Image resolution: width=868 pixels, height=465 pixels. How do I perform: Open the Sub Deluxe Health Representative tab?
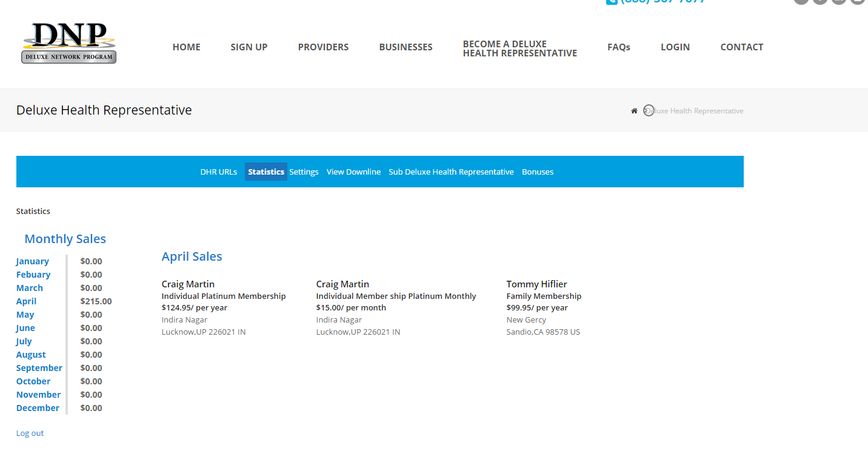(451, 172)
